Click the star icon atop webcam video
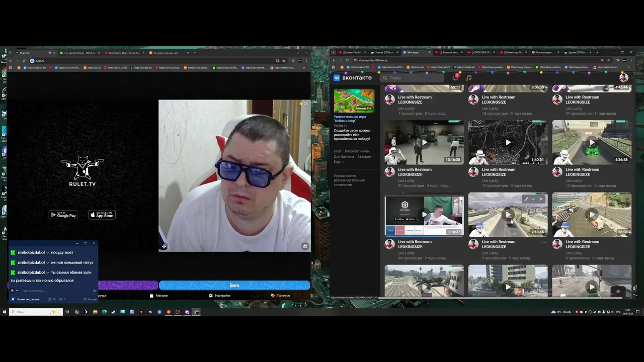Screen dimensions: 644x362 tap(301, 104)
